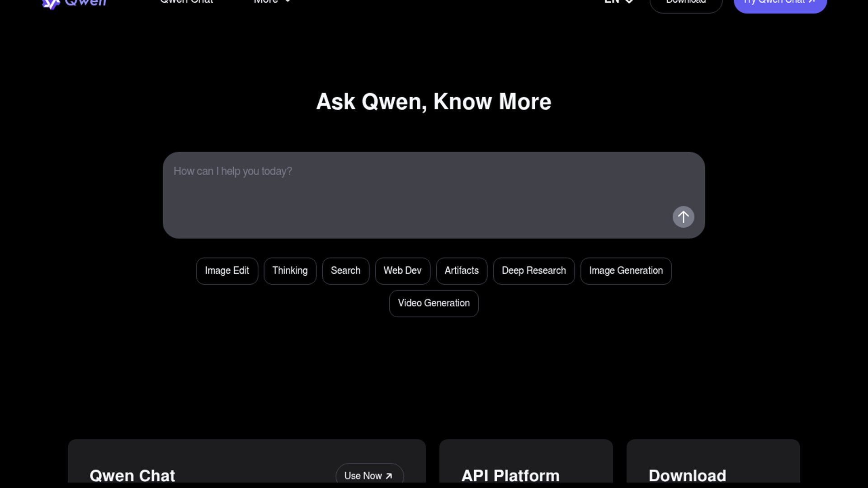Click the Try Qwen Chat button
The image size is (868, 488).
tap(780, 4)
